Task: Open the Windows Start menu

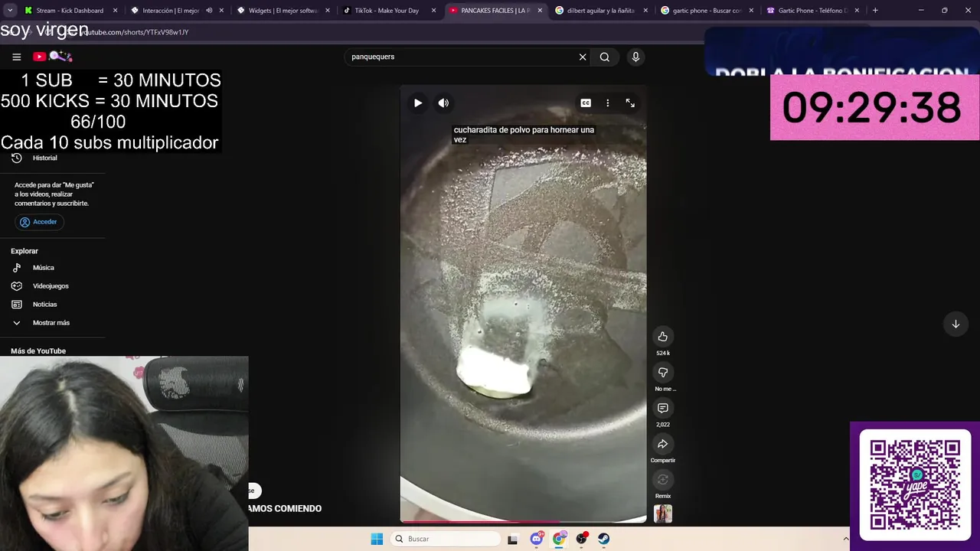Action: (x=377, y=539)
